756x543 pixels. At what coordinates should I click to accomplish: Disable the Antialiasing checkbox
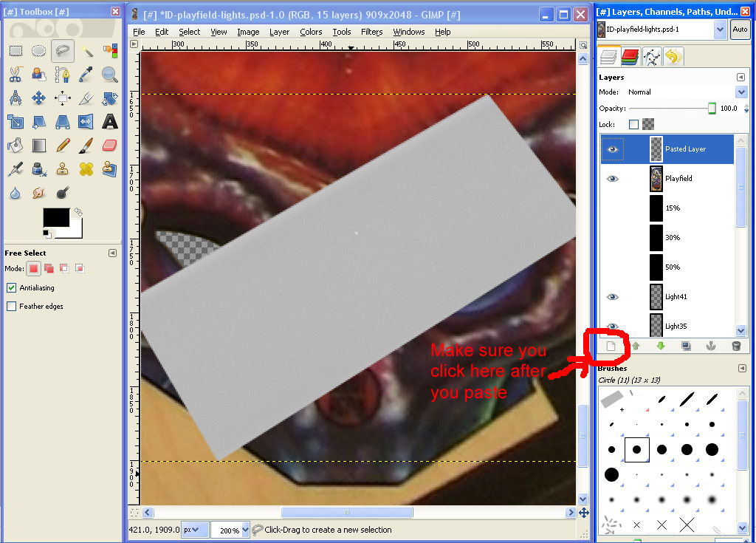[12, 288]
